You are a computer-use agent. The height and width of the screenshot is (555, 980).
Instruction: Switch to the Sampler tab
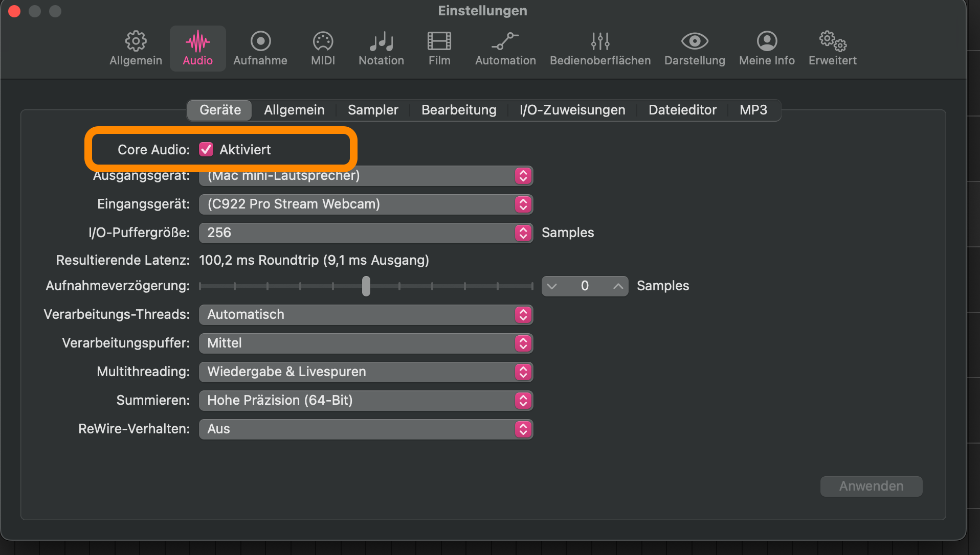pos(373,110)
